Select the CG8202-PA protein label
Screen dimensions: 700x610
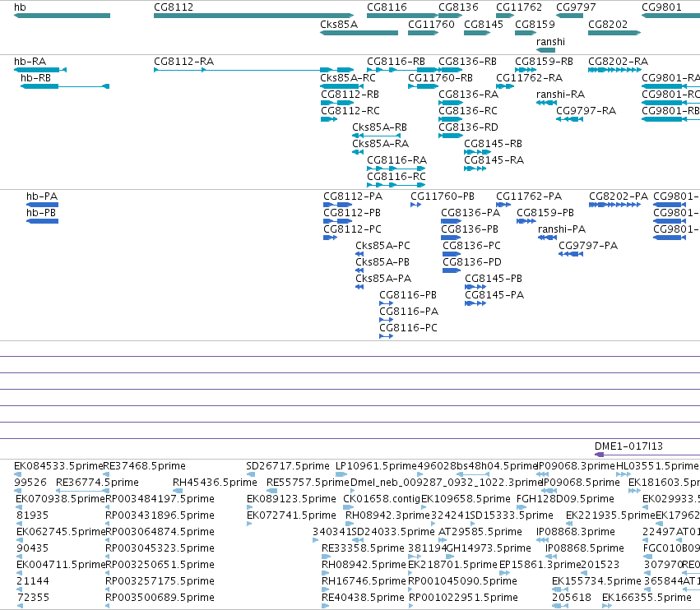click(x=619, y=196)
